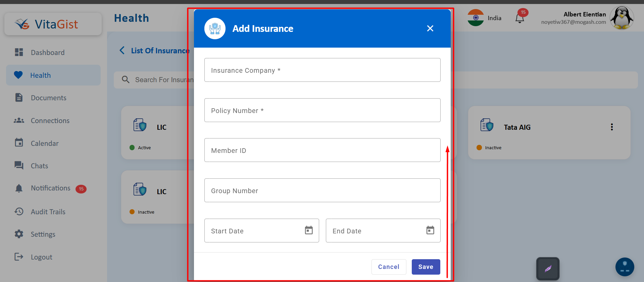Open the End Date calendar picker
644x282 pixels.
click(430, 230)
